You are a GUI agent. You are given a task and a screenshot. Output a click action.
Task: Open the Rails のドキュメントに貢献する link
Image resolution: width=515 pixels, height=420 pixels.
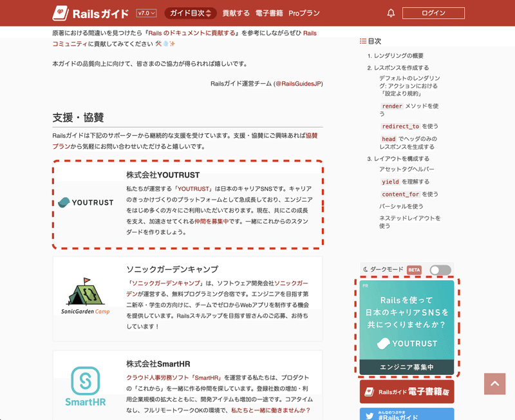(192, 33)
